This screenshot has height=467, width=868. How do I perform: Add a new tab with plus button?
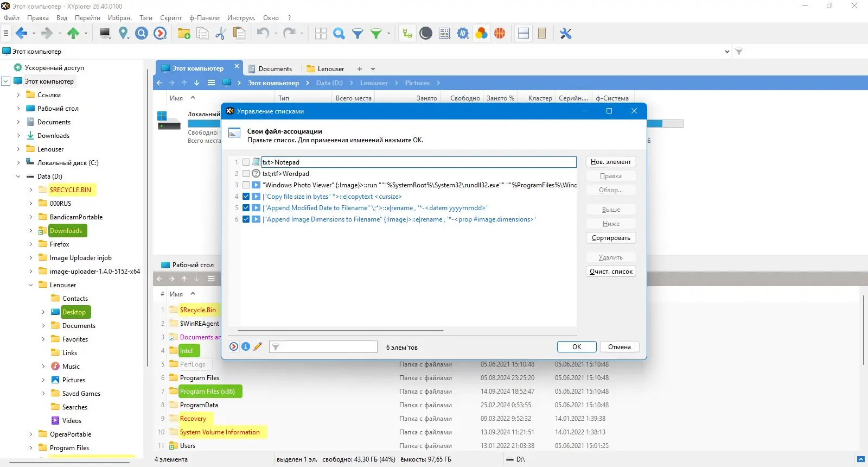[359, 69]
